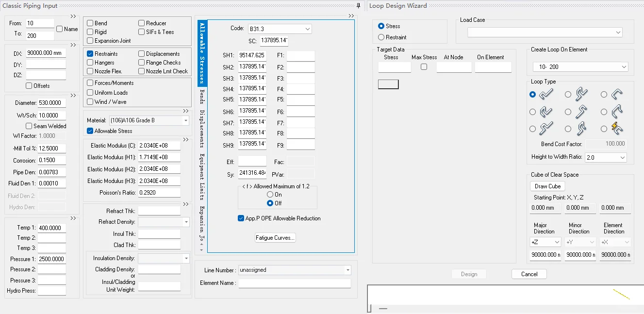Select the lightning-bolt loop type icon
Image resolution: width=644 pixels, height=314 pixels.
click(x=617, y=129)
